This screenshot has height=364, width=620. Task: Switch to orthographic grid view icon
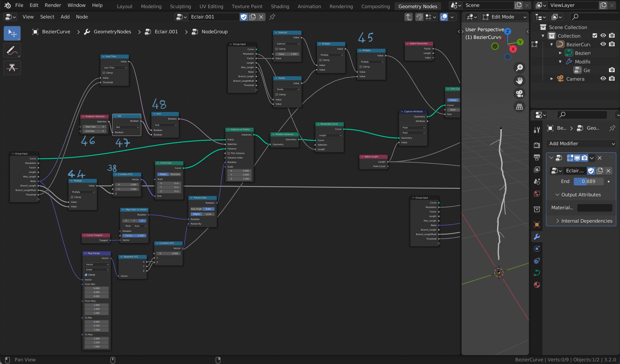pos(519,107)
